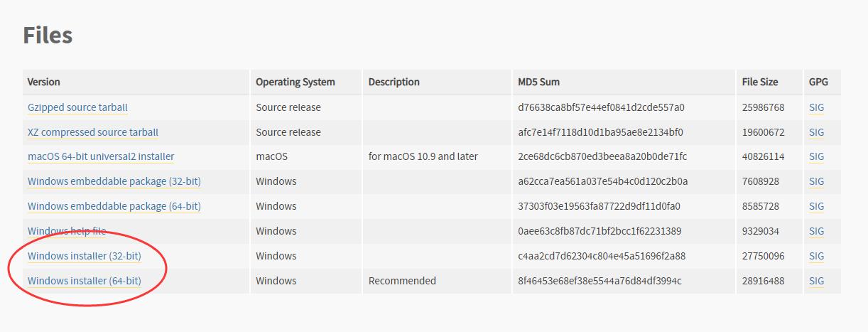Viewport: 868px width, 332px height.
Task: Click macOS 64-bit universal2 installer link
Action: pos(101,156)
